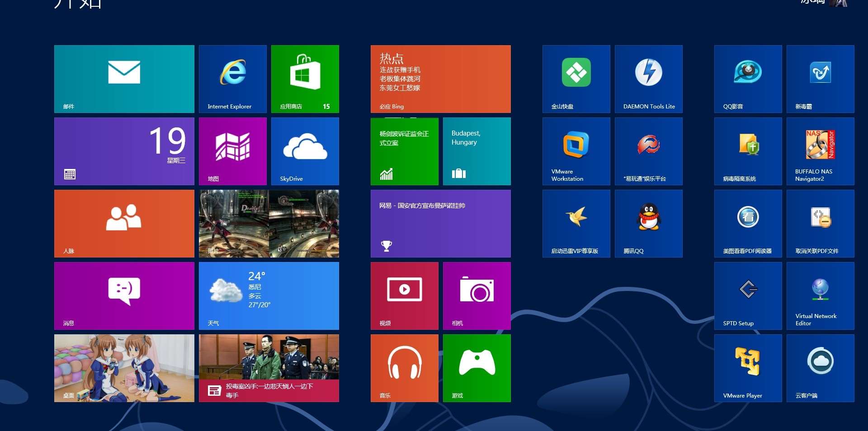The height and width of the screenshot is (431, 868).
Task: Open the SkyDrive tile
Action: (305, 151)
